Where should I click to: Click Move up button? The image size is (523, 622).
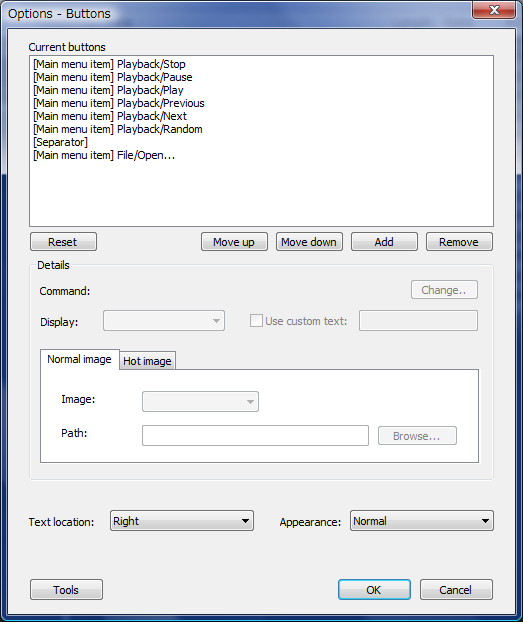point(234,242)
